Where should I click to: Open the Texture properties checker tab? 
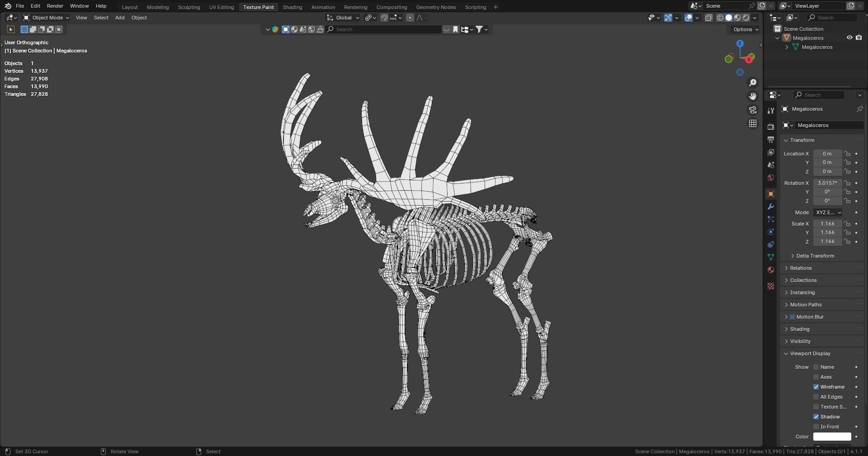(x=771, y=286)
